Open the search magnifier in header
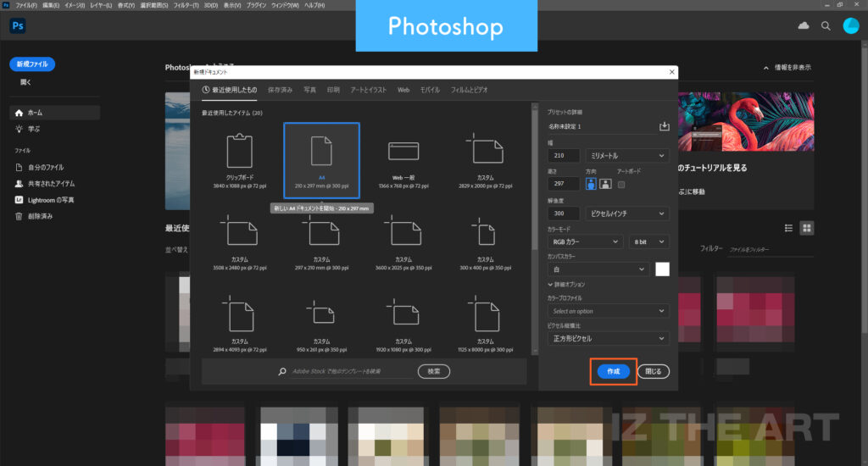Screen dimensions: 868x466 [x=826, y=26]
